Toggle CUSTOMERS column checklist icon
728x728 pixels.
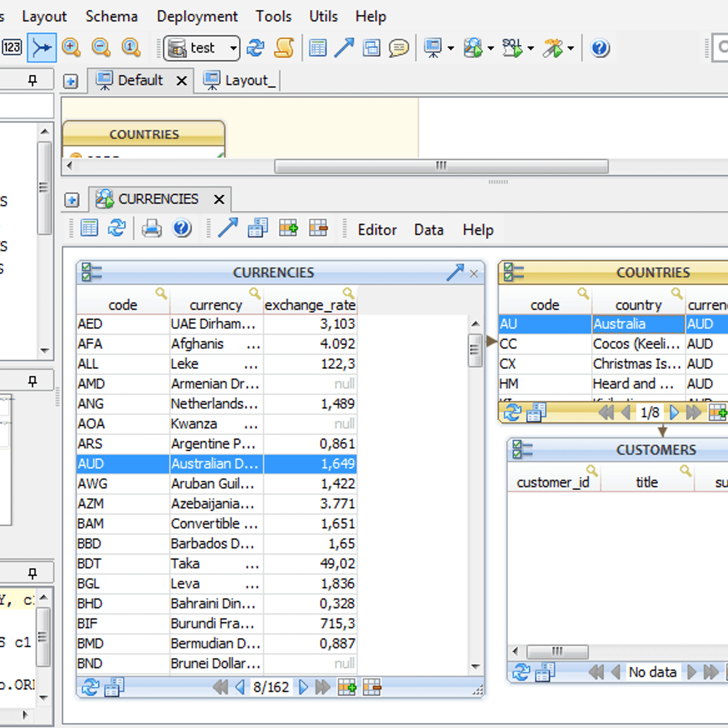tap(522, 449)
